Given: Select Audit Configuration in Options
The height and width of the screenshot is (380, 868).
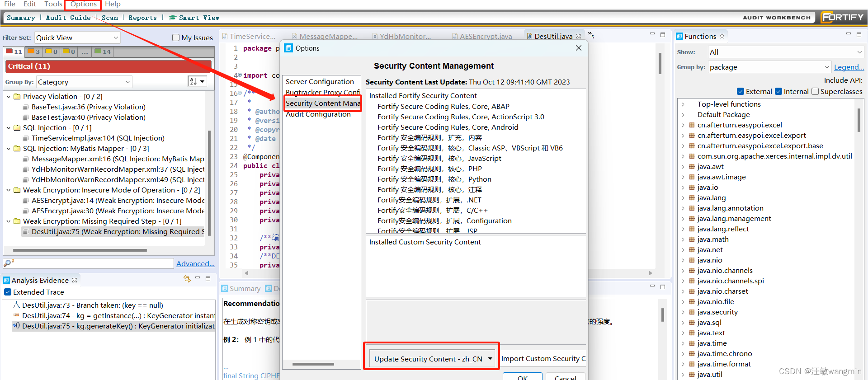Looking at the screenshot, I should pyautogui.click(x=318, y=114).
